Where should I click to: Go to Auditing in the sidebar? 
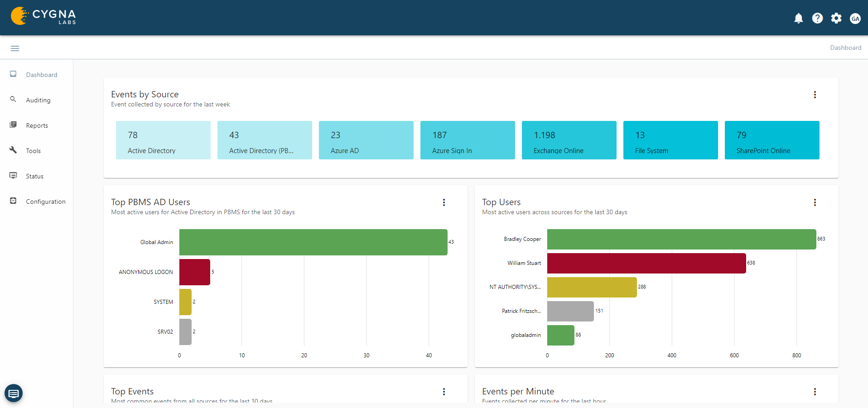[x=38, y=100]
